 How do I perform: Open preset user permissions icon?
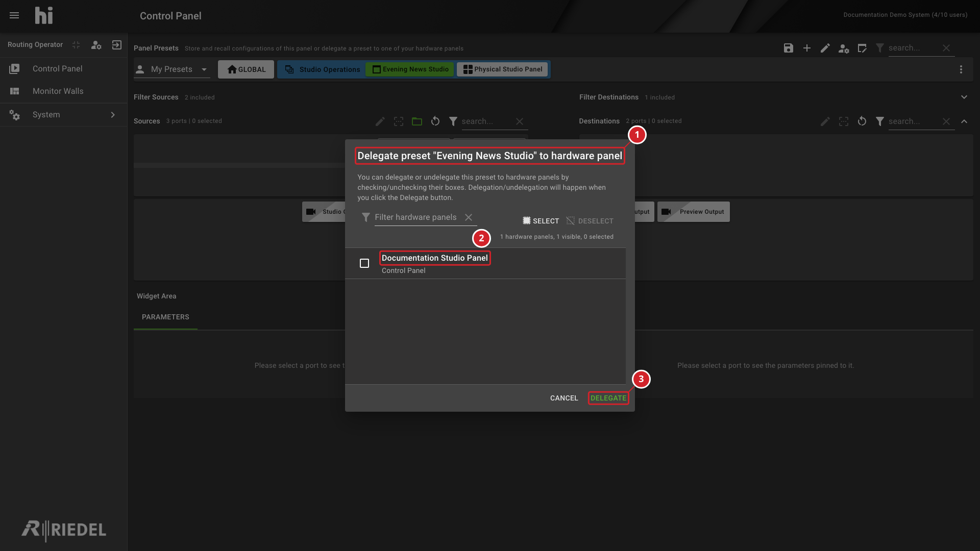click(x=844, y=48)
